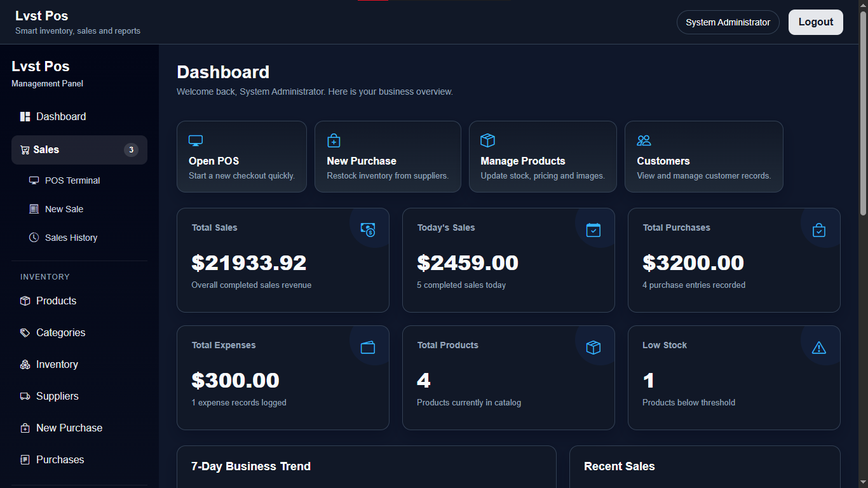Click the Inventory boxes icon
Screen dimensions: 868x488
[x=25, y=365]
